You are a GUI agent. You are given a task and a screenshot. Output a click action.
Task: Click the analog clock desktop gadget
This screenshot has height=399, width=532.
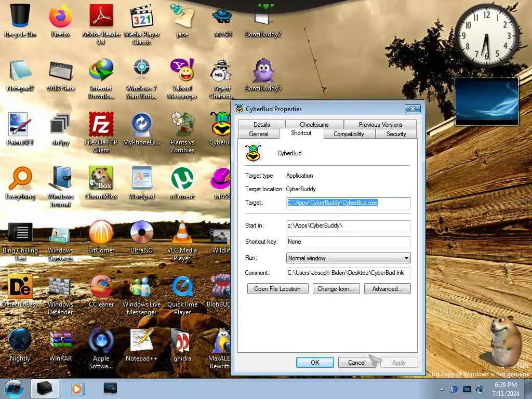coord(486,36)
